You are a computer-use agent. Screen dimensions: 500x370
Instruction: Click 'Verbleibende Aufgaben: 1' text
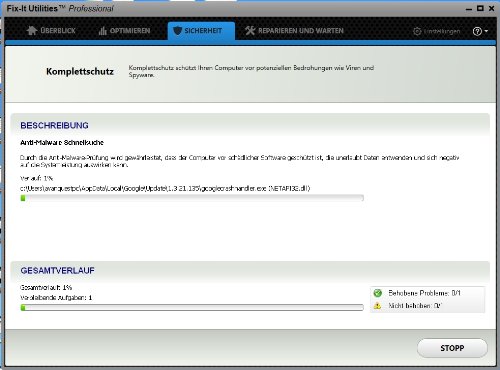point(56,297)
